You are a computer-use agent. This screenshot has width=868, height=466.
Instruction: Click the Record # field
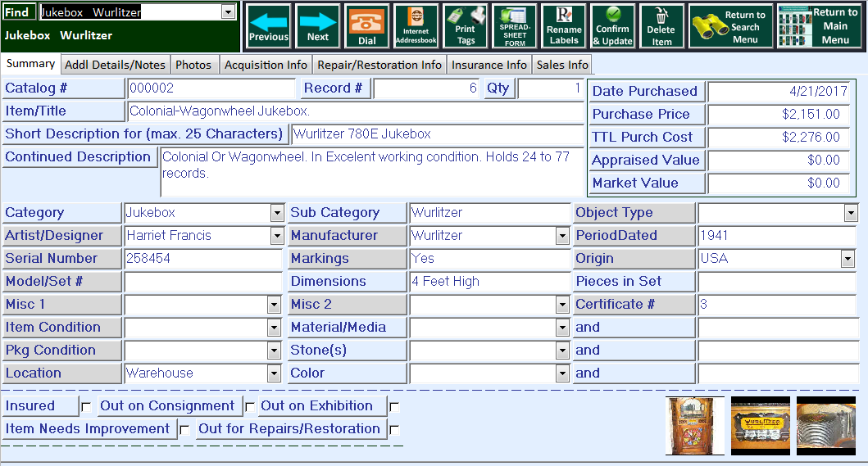[x=426, y=88]
